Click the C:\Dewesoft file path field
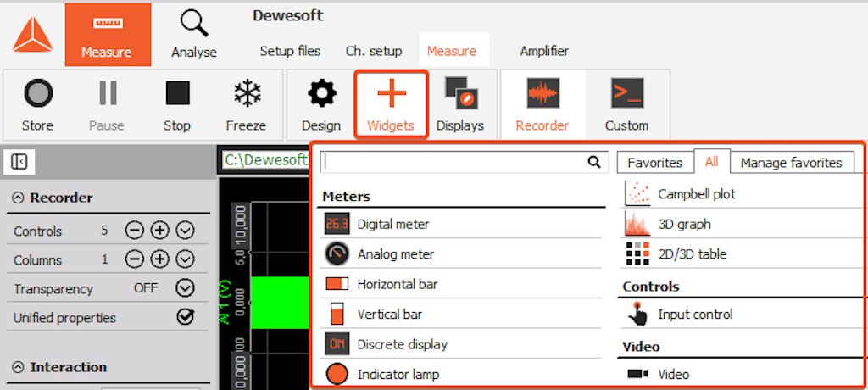 click(x=265, y=160)
